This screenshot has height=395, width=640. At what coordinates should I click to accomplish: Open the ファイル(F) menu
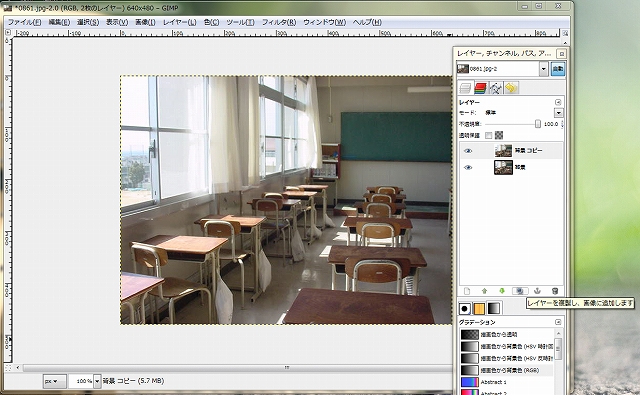tap(24, 22)
